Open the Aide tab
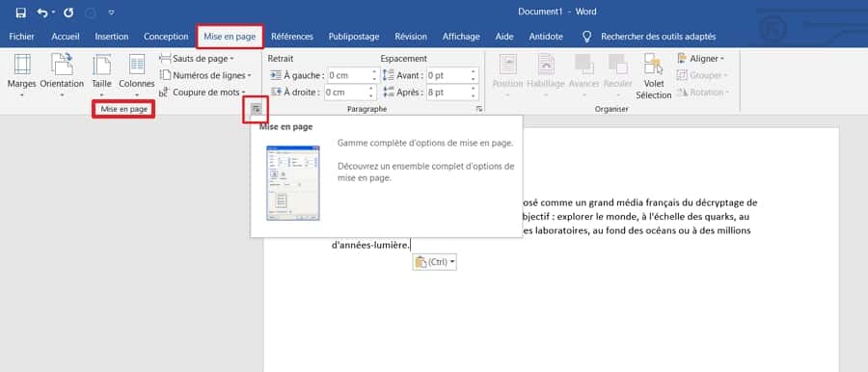 (x=504, y=37)
